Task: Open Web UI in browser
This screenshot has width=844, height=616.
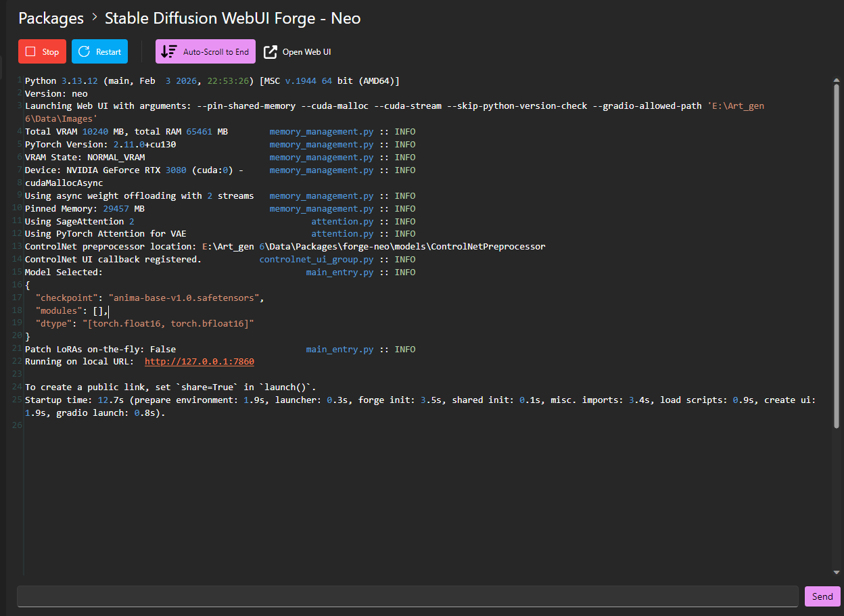Action: (x=298, y=51)
